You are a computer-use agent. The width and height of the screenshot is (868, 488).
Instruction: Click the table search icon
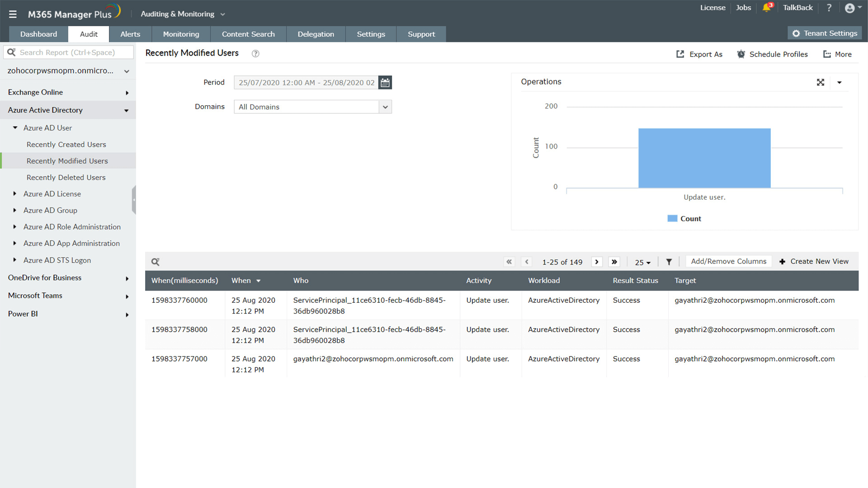tap(155, 262)
